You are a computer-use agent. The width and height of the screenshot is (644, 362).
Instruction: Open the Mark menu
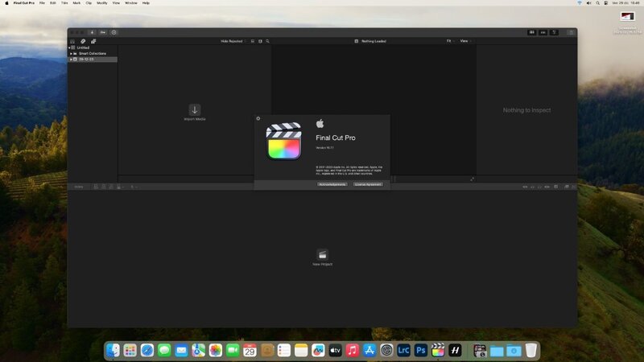[x=76, y=3]
